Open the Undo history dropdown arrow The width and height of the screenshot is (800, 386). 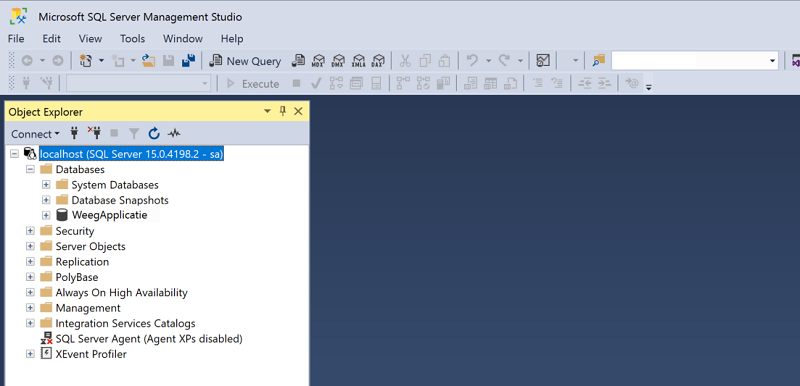coord(488,61)
